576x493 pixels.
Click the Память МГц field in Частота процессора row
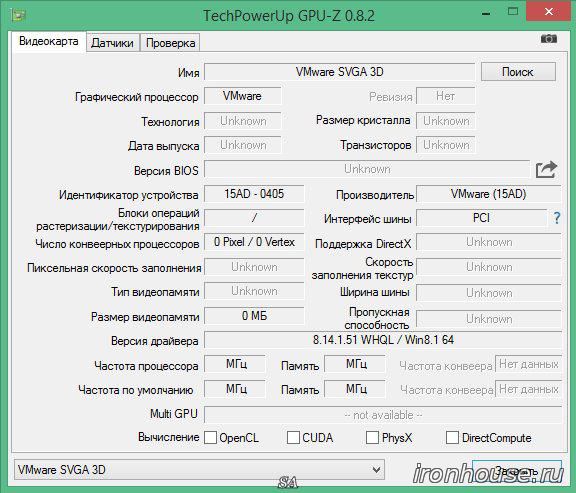[355, 364]
